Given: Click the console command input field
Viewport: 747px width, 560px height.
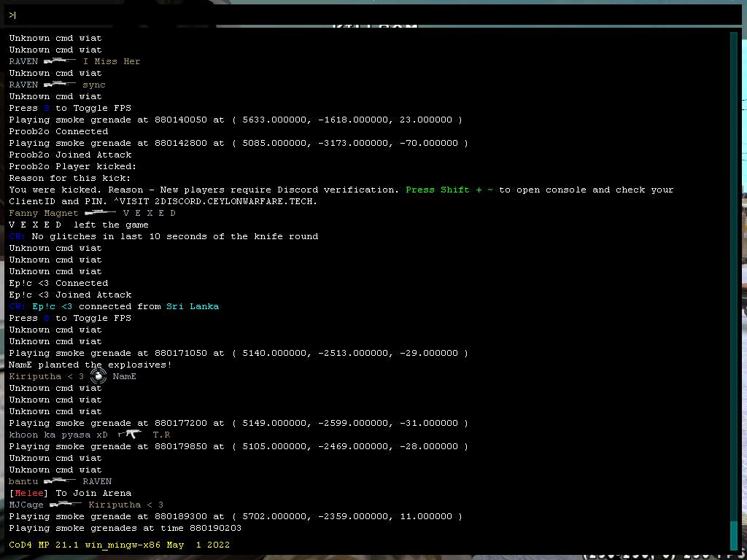Looking at the screenshot, I should [x=373, y=15].
